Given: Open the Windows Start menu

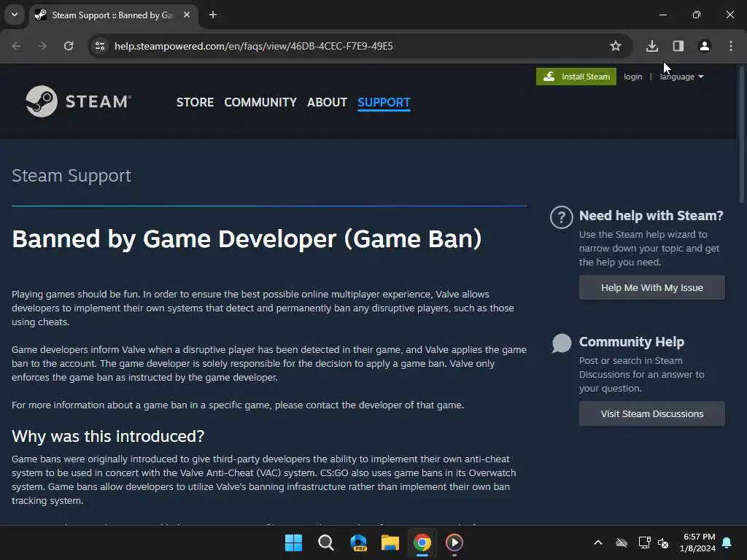Looking at the screenshot, I should click(293, 542).
